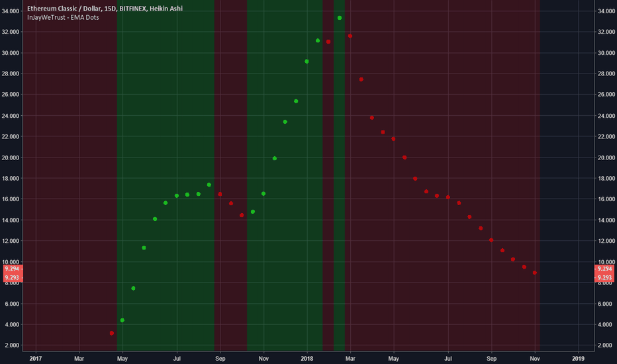Image resolution: width=617 pixels, height=364 pixels.
Task: Click the 9.294 price label on right axis
Action: click(x=604, y=269)
